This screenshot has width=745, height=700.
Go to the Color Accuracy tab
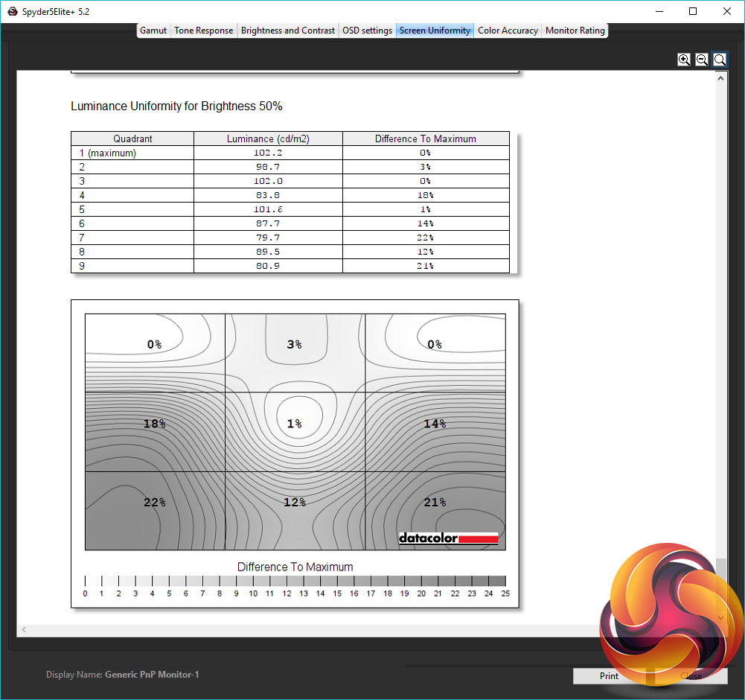(508, 31)
